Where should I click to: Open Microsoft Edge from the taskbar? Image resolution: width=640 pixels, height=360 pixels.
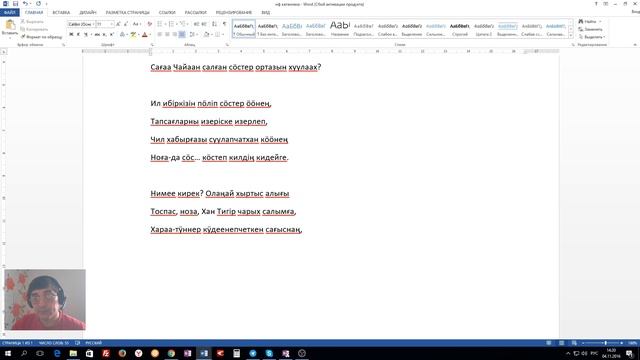point(57,353)
